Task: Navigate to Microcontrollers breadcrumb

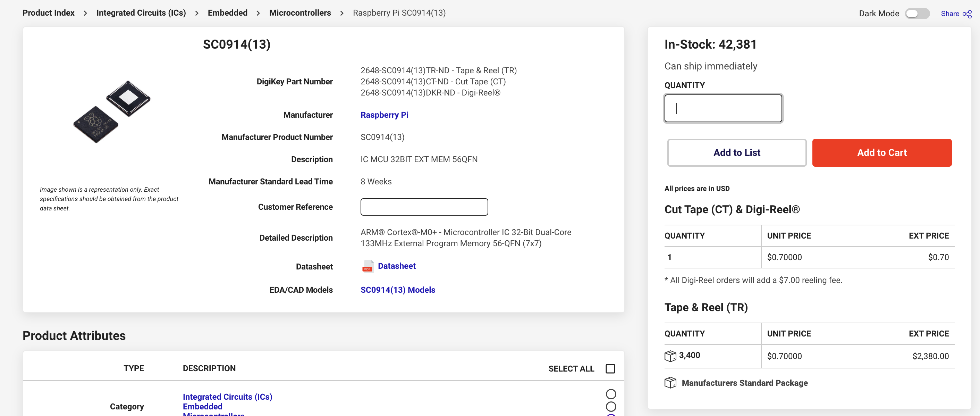Action: 300,13
